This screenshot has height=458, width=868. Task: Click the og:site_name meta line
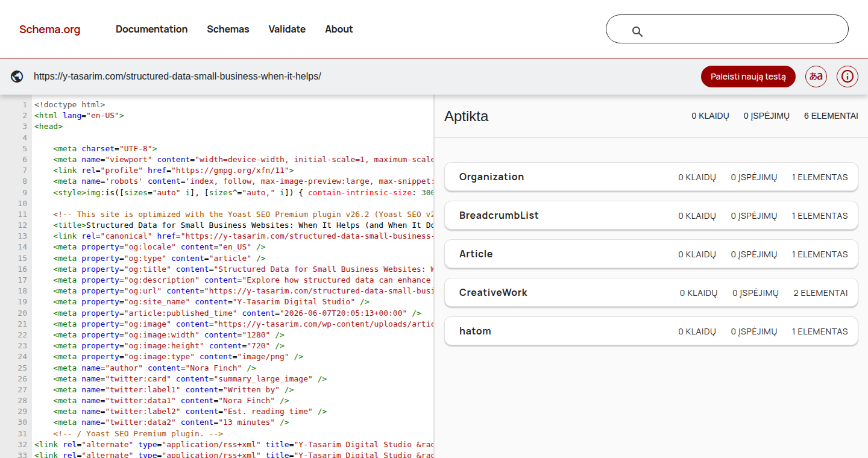tap(211, 302)
